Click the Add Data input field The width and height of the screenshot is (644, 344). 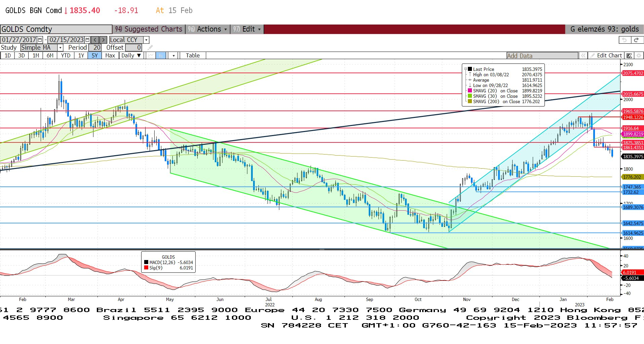point(542,56)
